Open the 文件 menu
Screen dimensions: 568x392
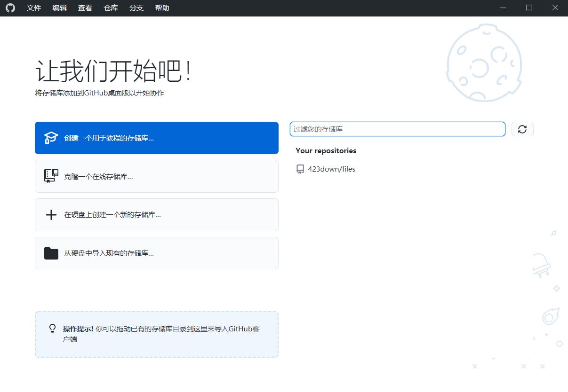pyautogui.click(x=33, y=8)
